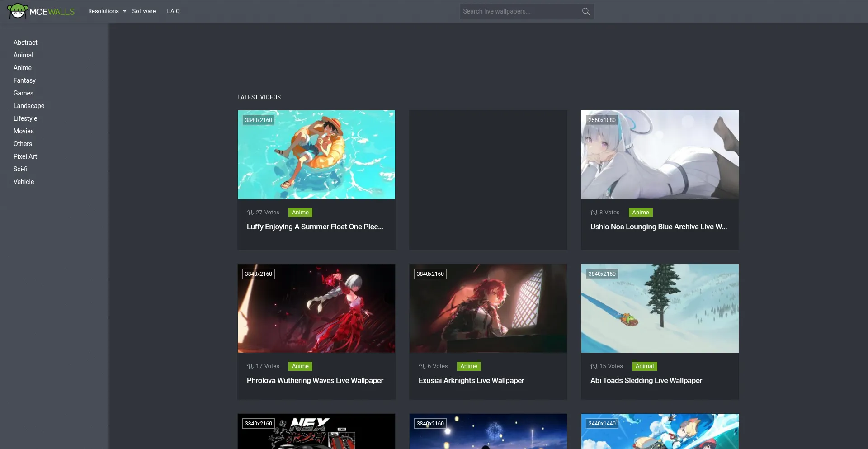Open Vehicle category in sidebar
This screenshot has width=868, height=449.
click(x=24, y=182)
